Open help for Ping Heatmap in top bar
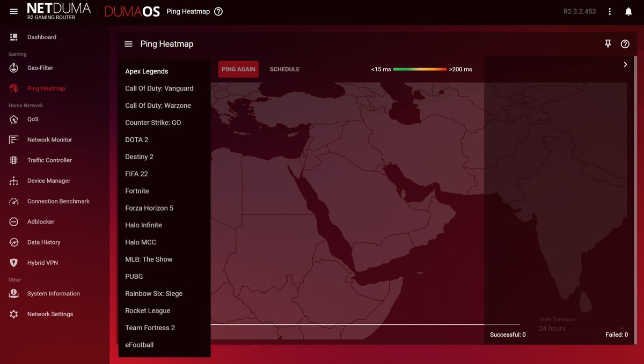This screenshot has width=644, height=364. point(218,11)
